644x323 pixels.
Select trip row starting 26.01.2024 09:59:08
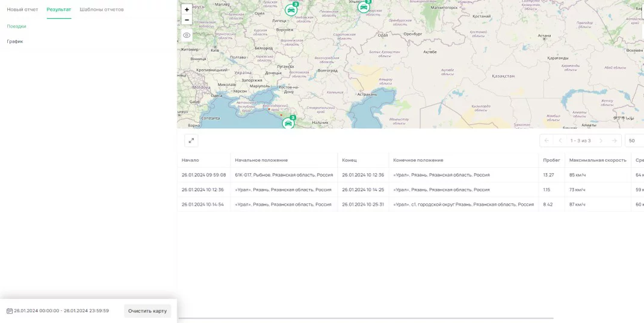pyautogui.click(x=410, y=175)
